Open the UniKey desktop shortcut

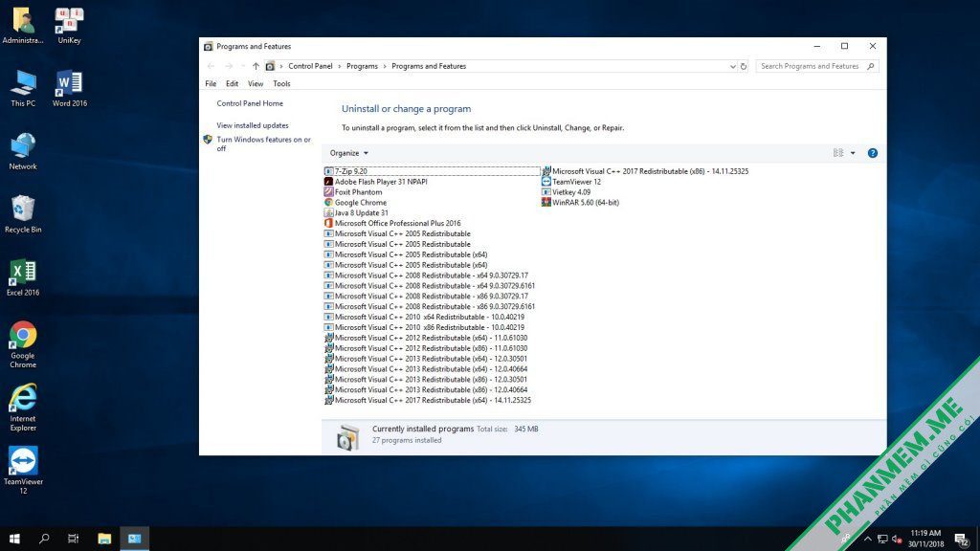[x=69, y=26]
